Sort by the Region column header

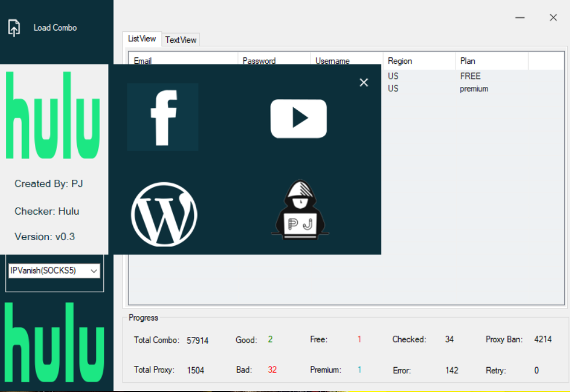pos(419,61)
